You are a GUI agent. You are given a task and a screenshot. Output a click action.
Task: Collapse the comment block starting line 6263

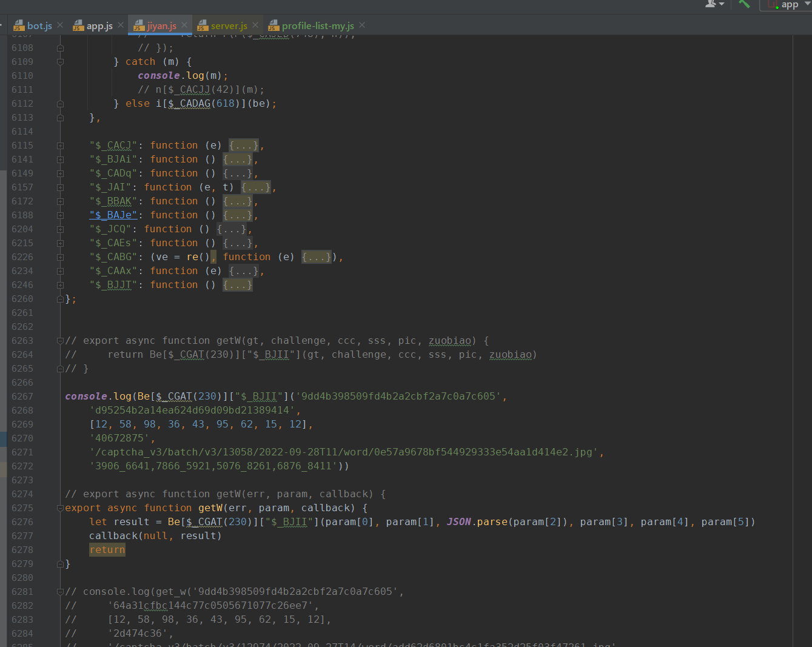click(x=60, y=341)
